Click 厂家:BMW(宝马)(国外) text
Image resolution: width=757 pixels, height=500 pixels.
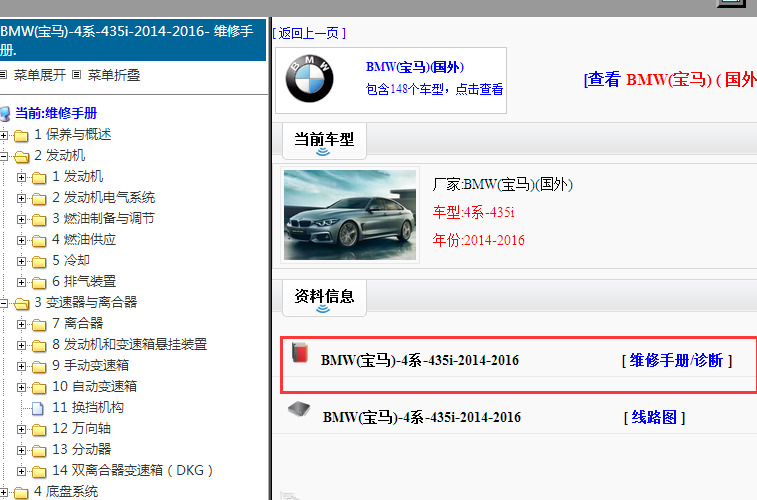coord(503,184)
